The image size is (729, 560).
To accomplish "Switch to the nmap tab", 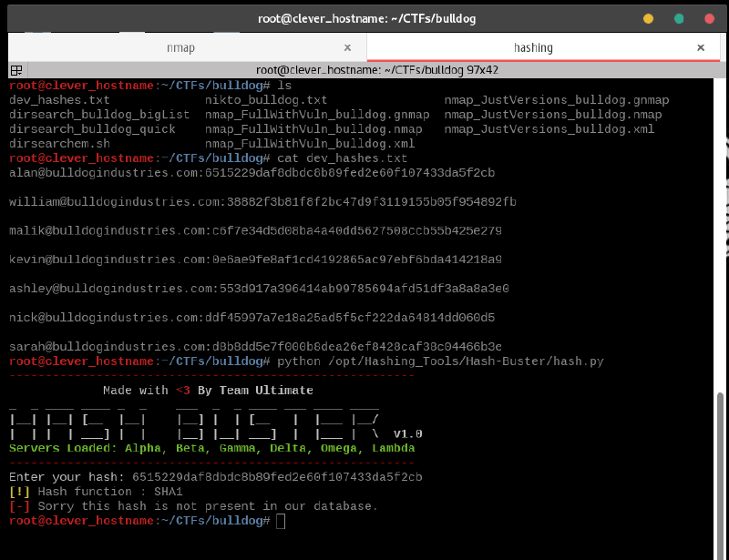I will click(180, 47).
